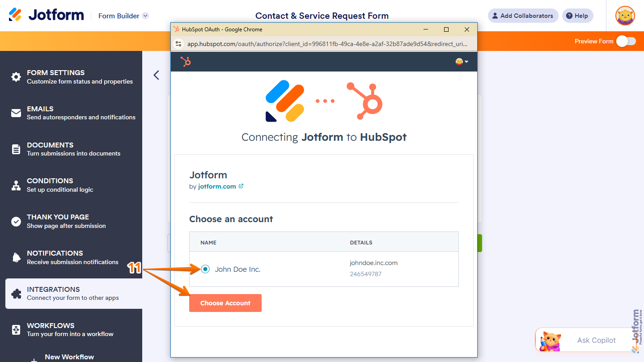Click the Documents page icon
The height and width of the screenshot is (362, 644).
(16, 149)
